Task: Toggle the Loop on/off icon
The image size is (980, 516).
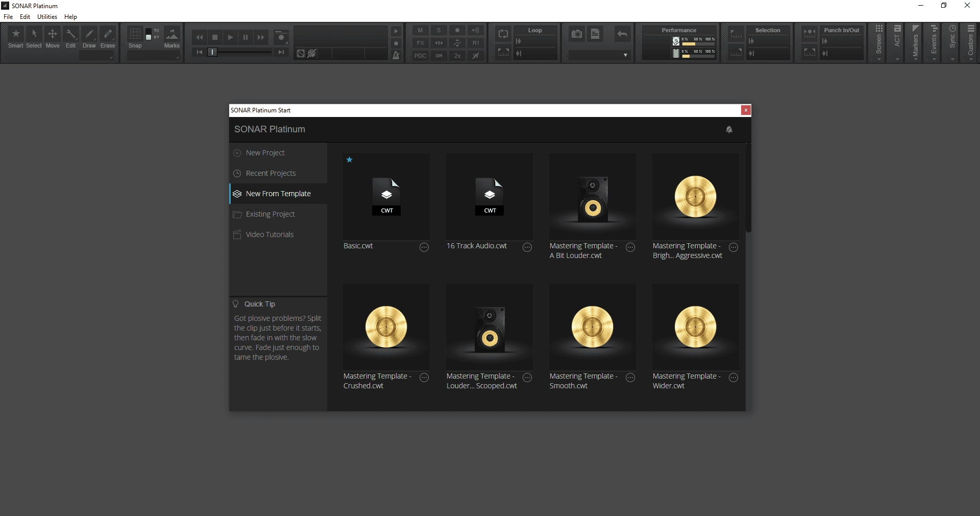Action: [503, 34]
